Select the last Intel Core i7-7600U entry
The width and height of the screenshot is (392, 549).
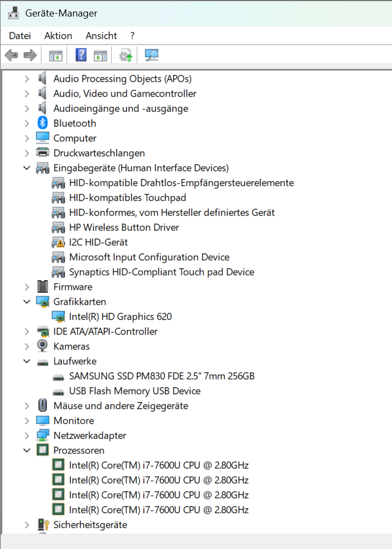pyautogui.click(x=159, y=510)
